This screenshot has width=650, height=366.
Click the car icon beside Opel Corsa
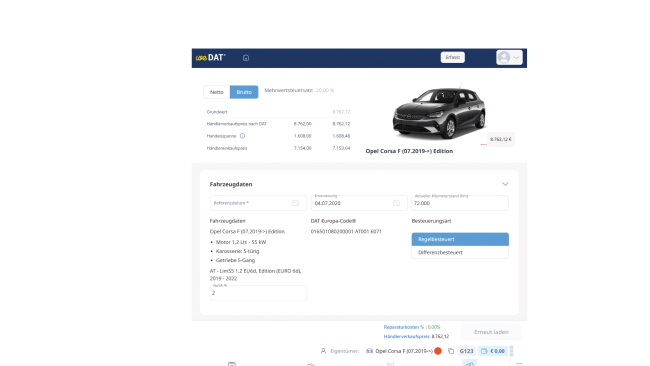point(369,351)
